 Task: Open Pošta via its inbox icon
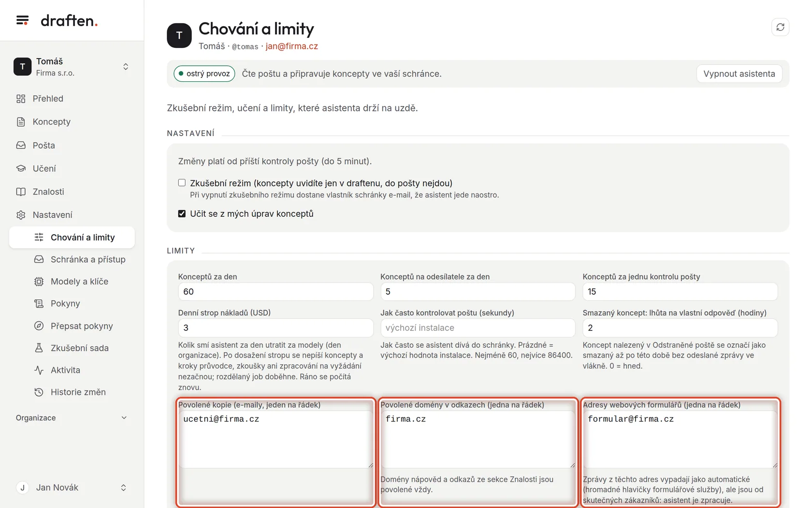[21, 145]
